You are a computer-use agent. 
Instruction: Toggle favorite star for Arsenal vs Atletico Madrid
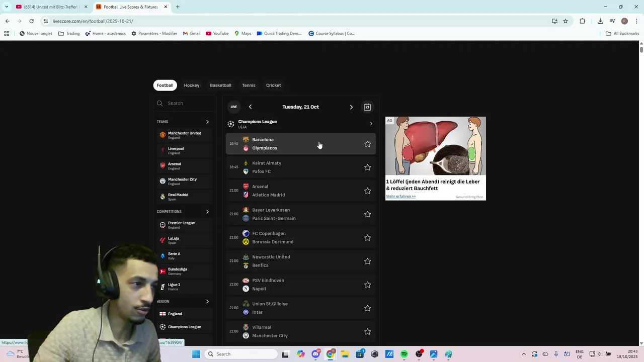click(367, 191)
